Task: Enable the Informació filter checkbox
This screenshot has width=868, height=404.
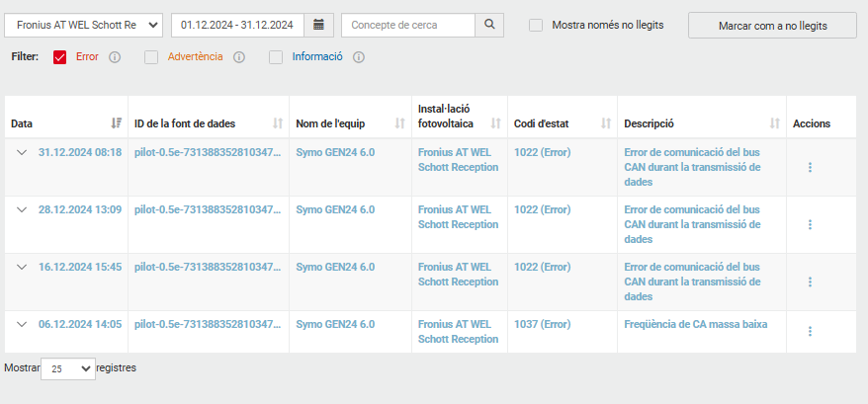Action: click(x=276, y=57)
